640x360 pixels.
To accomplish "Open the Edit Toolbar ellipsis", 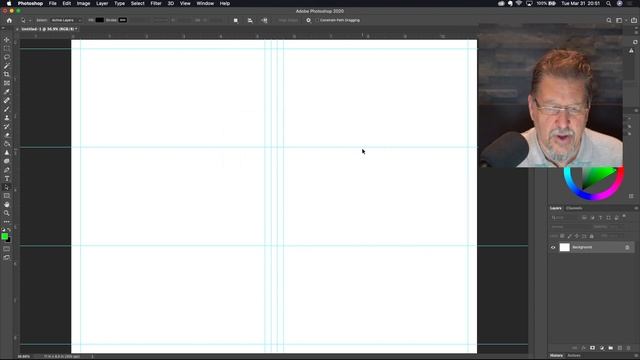I will (7, 222).
